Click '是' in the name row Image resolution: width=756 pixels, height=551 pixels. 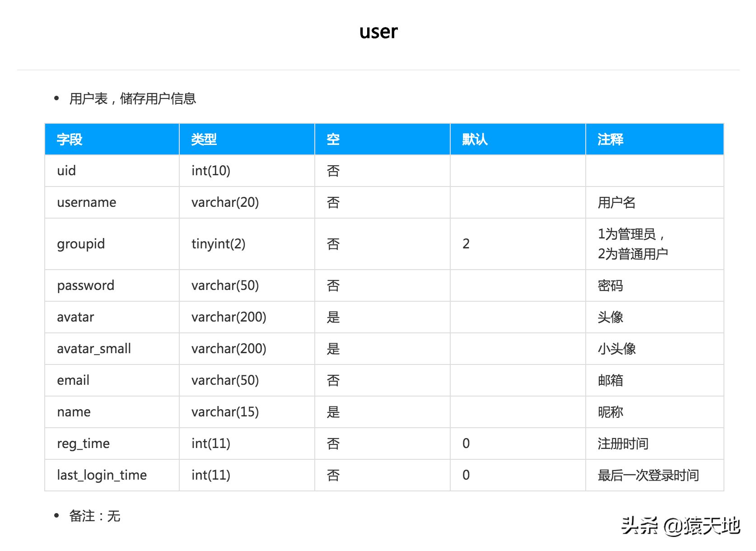tap(333, 412)
